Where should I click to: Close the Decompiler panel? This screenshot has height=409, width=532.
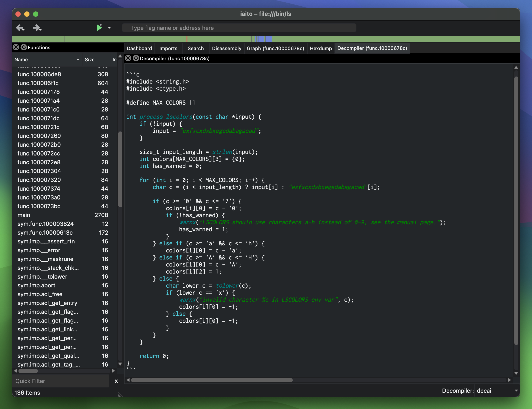pos(128,58)
